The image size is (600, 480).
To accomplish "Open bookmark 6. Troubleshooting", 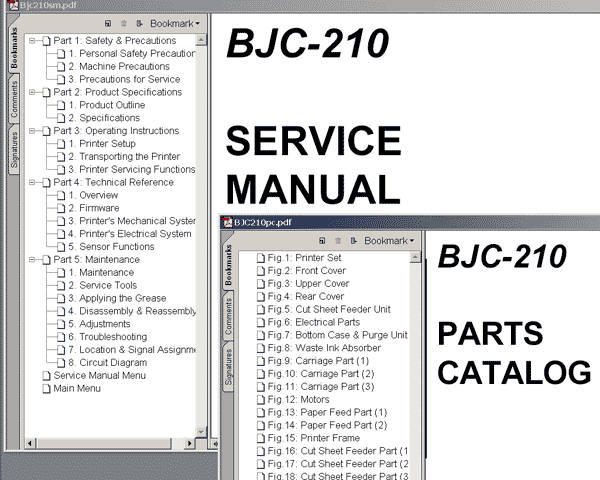I will coord(108,337).
